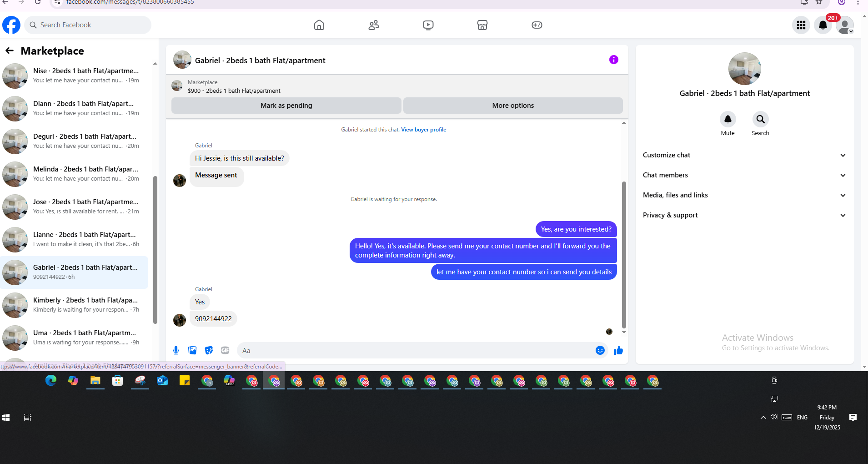Open Microsoft Store from taskbar

117,381
